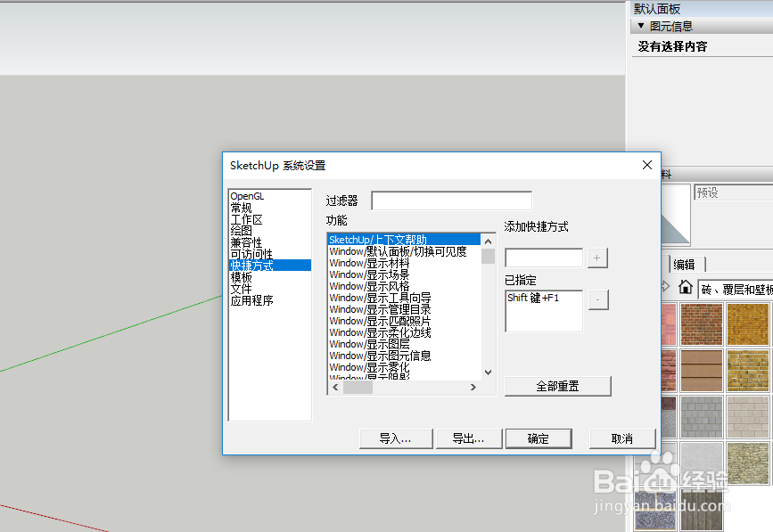773x532 pixels.
Task: Click function list scroll down arrow
Action: 488,372
